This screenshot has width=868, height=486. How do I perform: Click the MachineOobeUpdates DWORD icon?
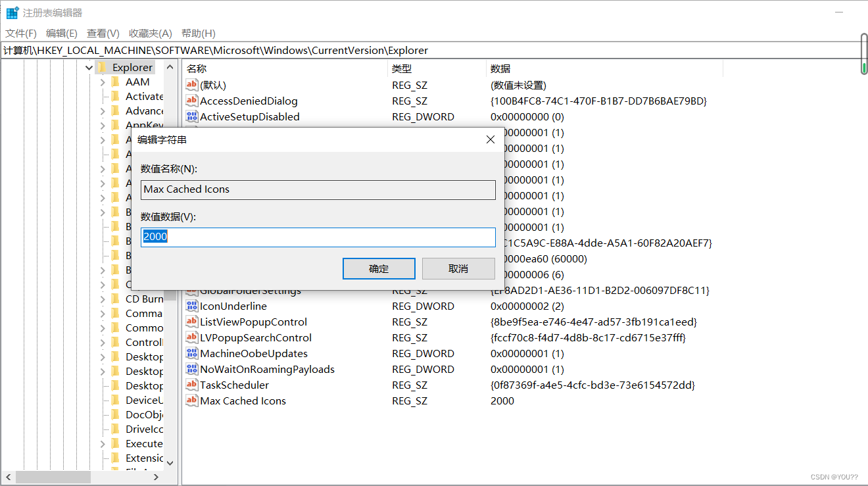coord(192,353)
